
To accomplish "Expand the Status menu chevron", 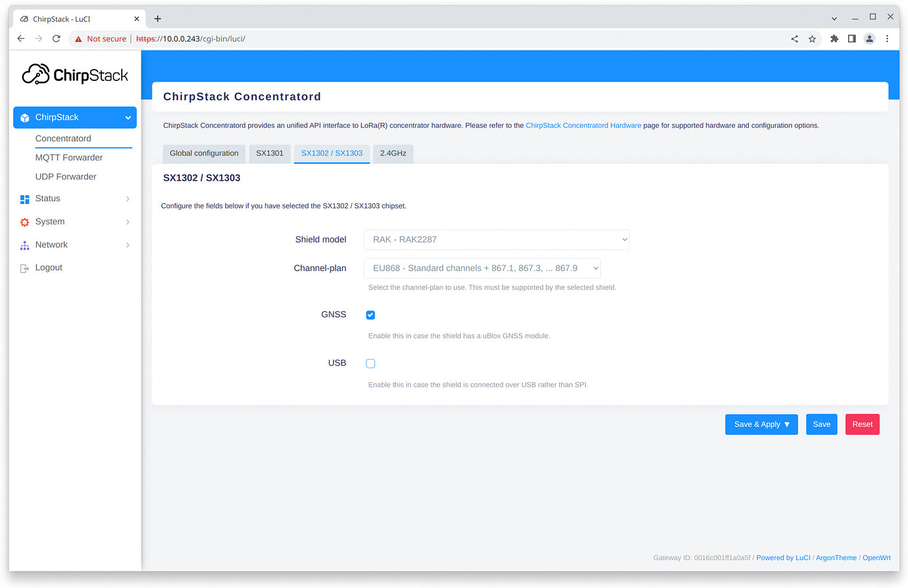I will (x=128, y=199).
